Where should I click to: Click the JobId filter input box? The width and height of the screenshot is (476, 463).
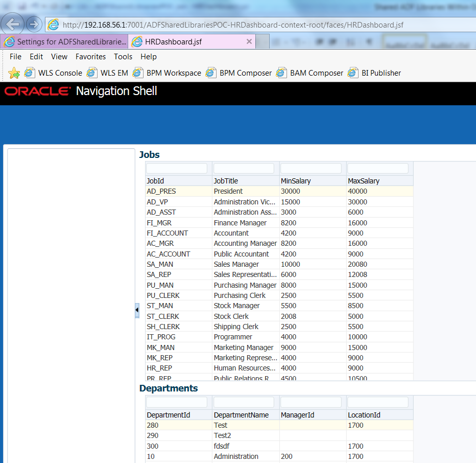click(176, 168)
